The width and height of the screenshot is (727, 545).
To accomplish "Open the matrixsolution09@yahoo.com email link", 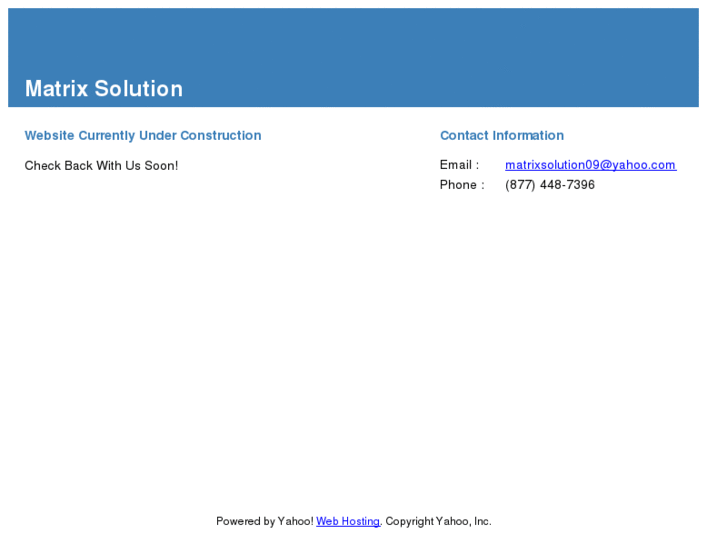I will [591, 165].
